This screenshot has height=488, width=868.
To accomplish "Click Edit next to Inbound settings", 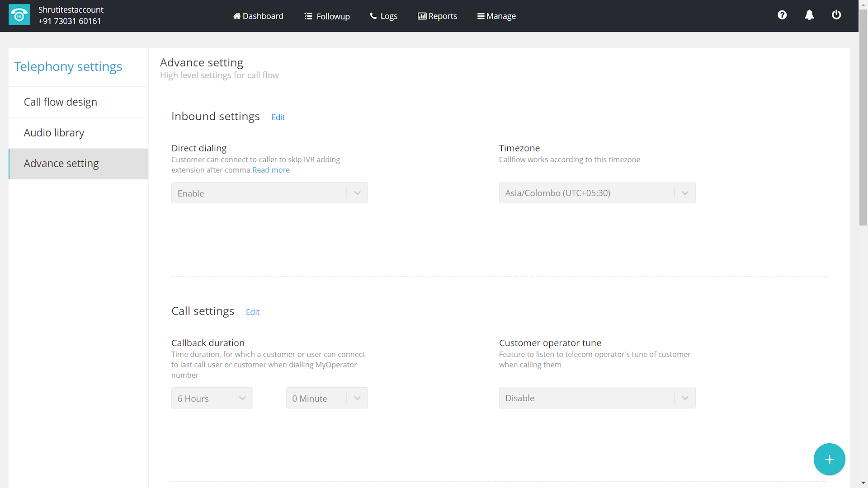I will tap(278, 117).
